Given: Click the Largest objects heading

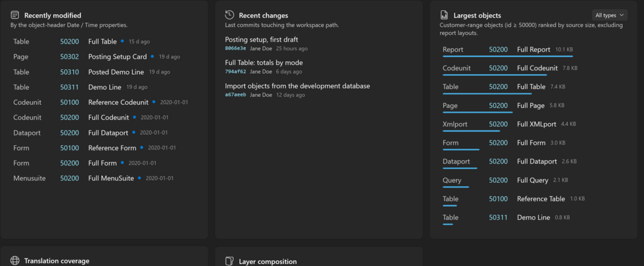Looking at the screenshot, I should [x=477, y=15].
